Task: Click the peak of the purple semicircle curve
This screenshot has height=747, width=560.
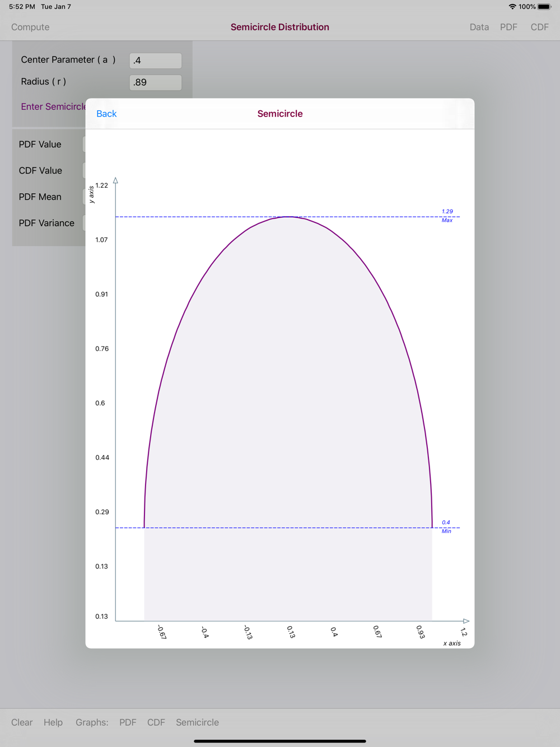Action: pyautogui.click(x=288, y=217)
